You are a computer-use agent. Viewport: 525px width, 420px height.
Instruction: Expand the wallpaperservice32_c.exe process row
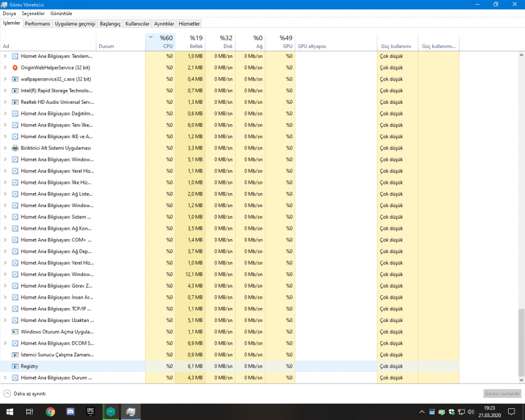pos(5,79)
